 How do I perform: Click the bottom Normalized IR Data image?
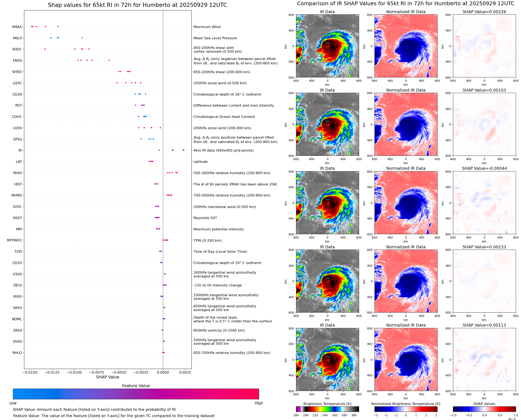coord(406,360)
